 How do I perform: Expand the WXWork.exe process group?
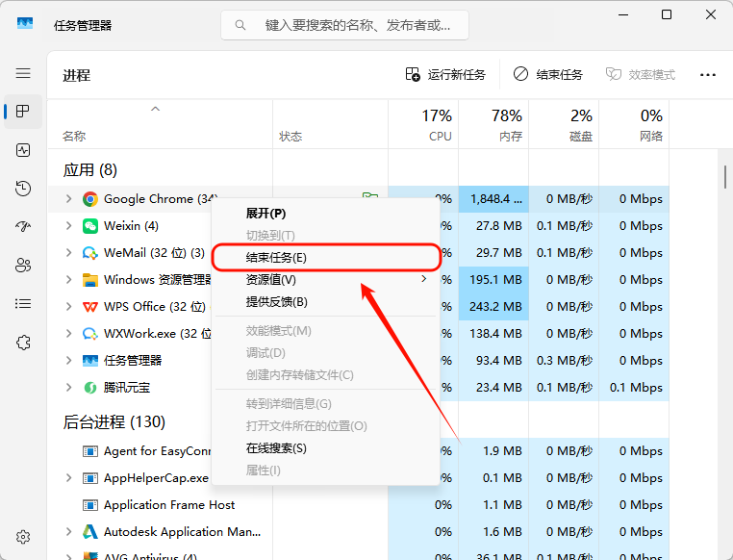pyautogui.click(x=68, y=334)
